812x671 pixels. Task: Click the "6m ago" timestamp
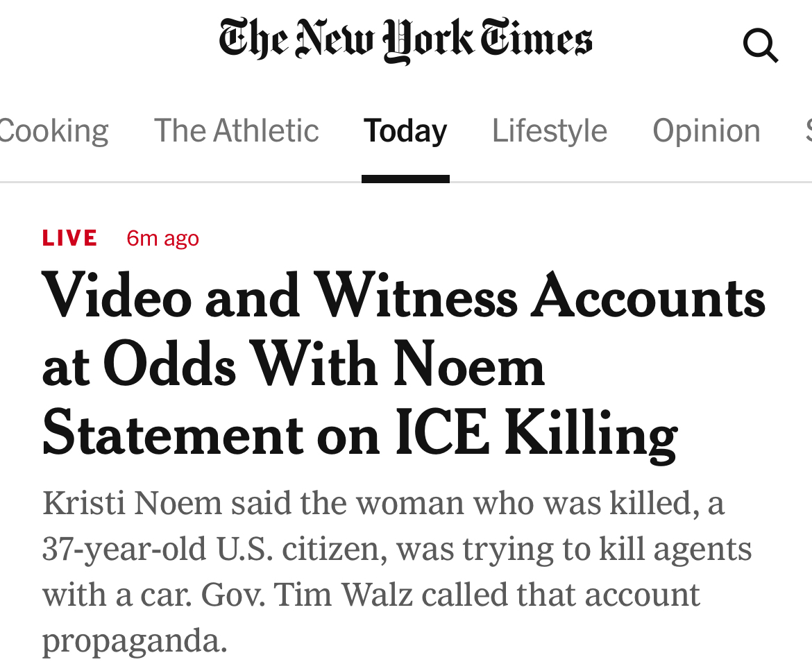[x=162, y=238]
